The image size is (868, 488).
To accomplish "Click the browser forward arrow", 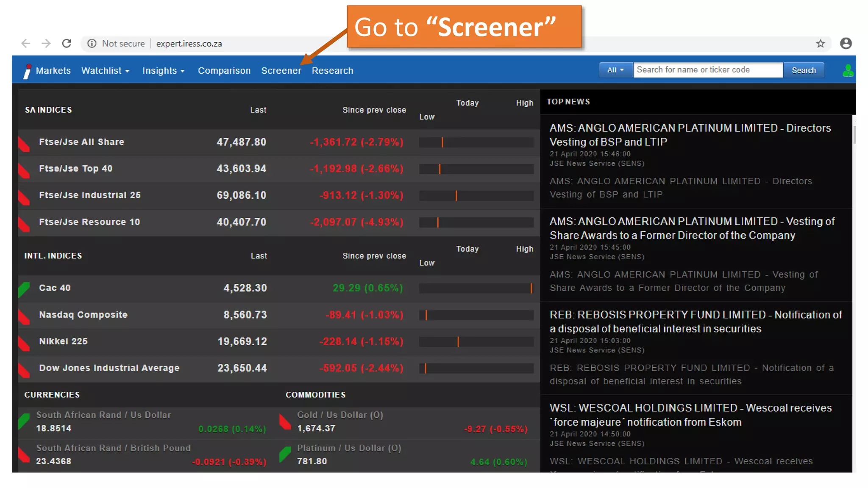I will [46, 43].
